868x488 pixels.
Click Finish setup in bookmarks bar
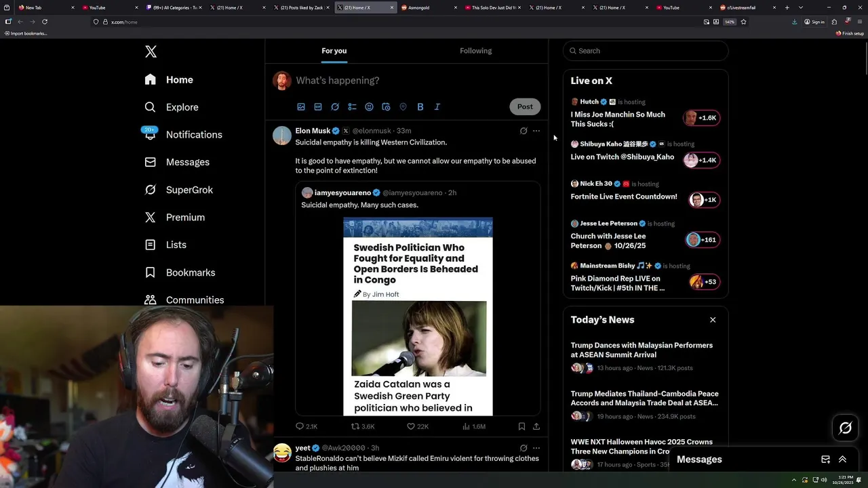[850, 33]
